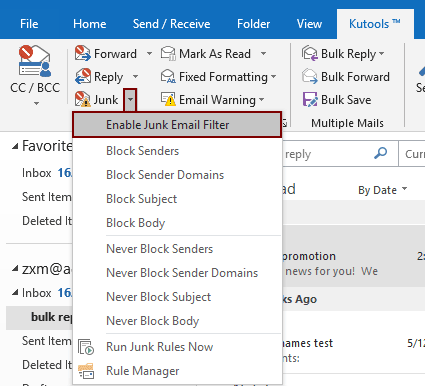Choose Enable Junk Email Filter

coord(177,125)
